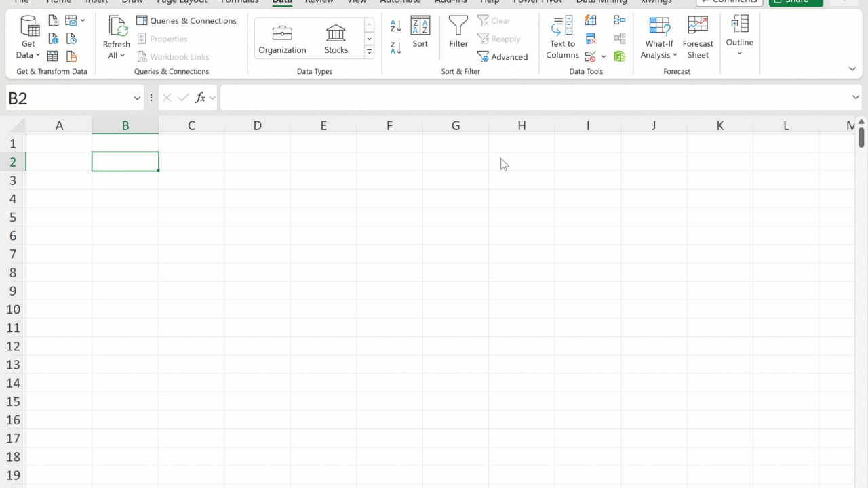
Task: Open the ribbon display options chevron
Action: (x=852, y=70)
